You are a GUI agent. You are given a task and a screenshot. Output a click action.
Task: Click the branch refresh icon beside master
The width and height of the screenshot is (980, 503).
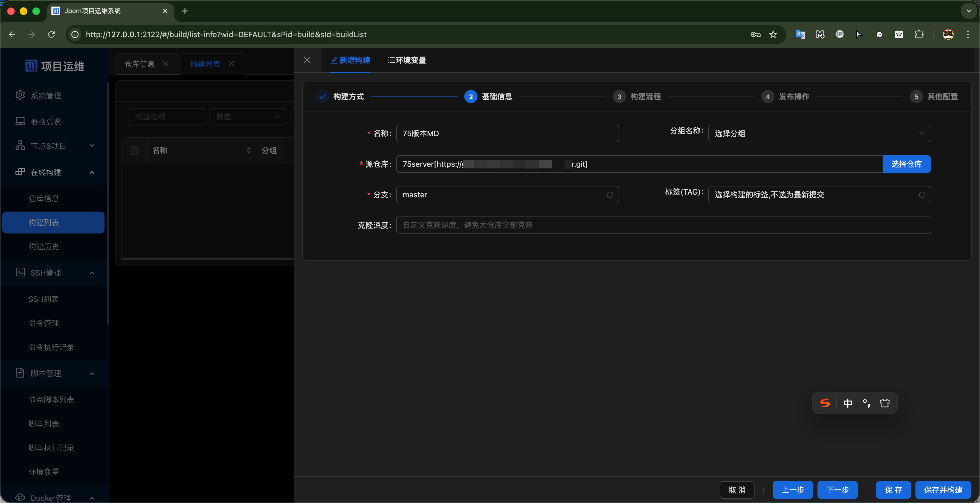tap(610, 195)
